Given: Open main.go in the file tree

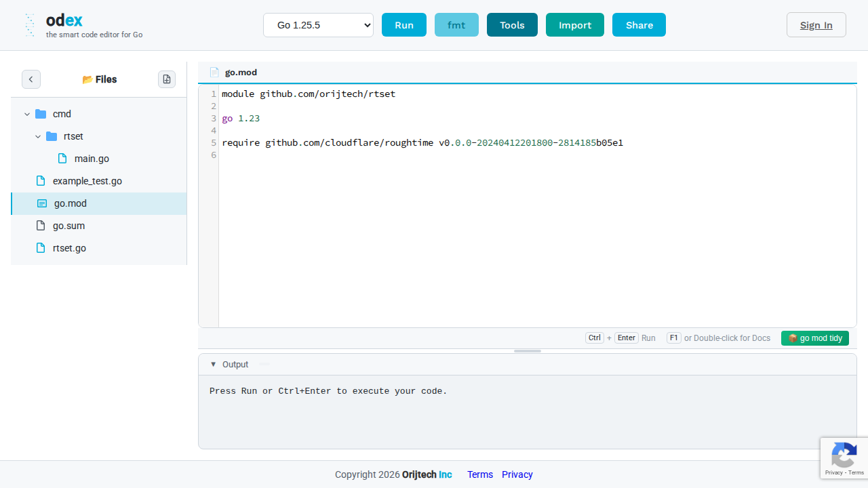Looking at the screenshot, I should click(x=92, y=159).
